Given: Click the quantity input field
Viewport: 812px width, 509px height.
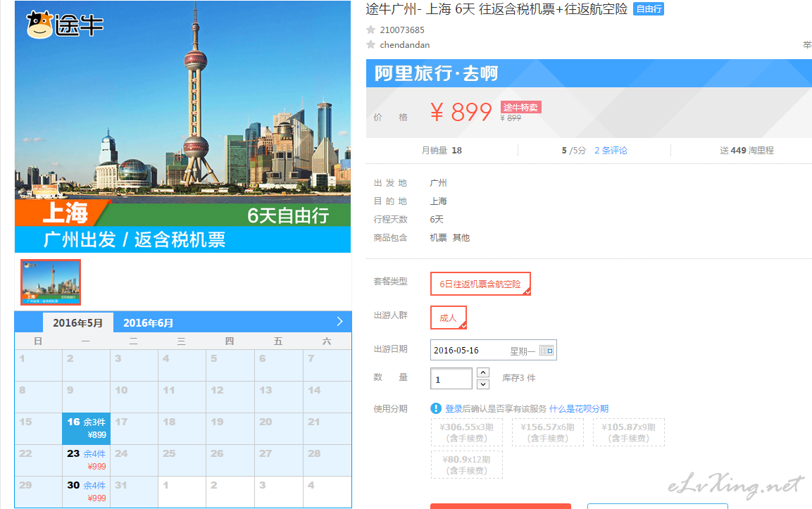Looking at the screenshot, I should [x=451, y=379].
